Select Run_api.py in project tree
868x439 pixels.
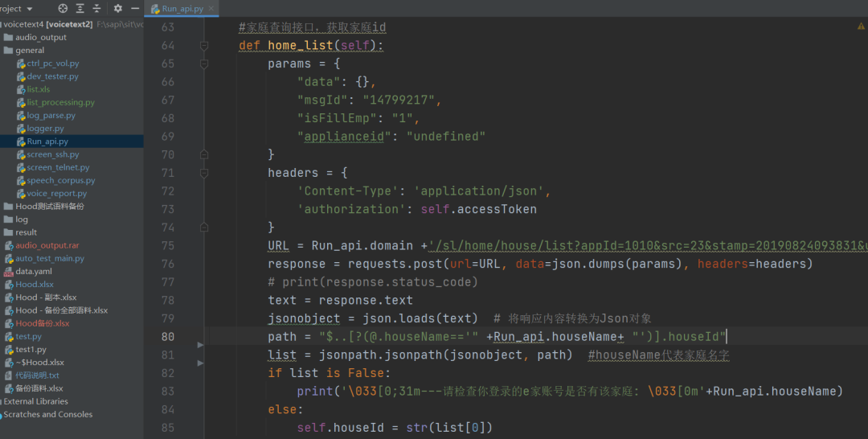tap(47, 142)
